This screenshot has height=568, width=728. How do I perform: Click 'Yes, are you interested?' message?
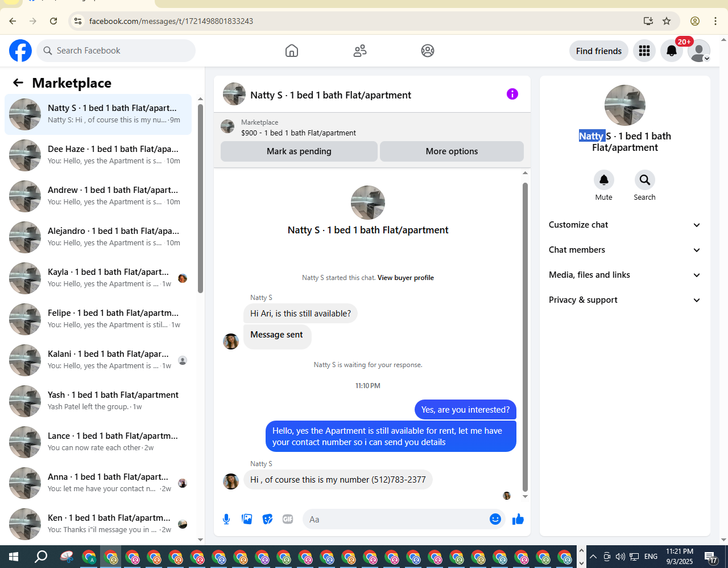coord(465,410)
